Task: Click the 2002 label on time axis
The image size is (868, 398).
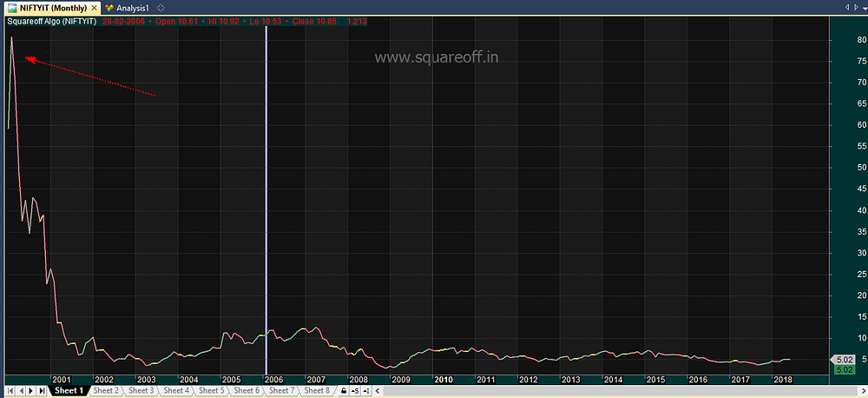Action: point(103,380)
